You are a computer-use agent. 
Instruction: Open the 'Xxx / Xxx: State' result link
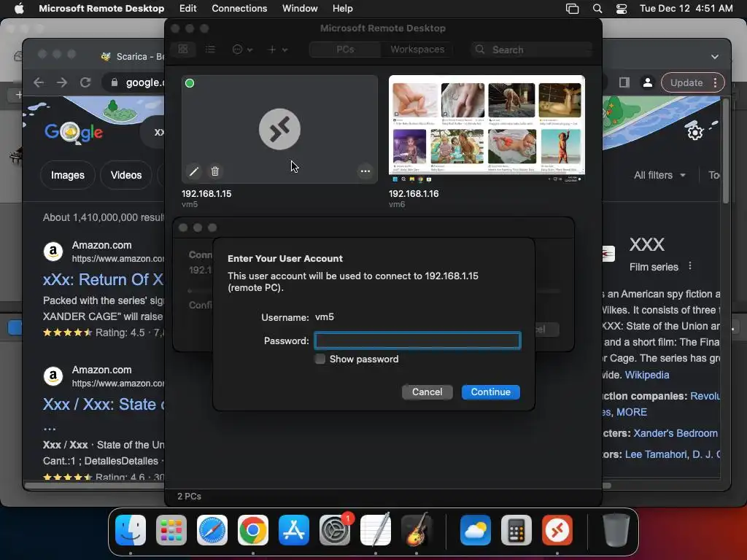pyautogui.click(x=104, y=404)
